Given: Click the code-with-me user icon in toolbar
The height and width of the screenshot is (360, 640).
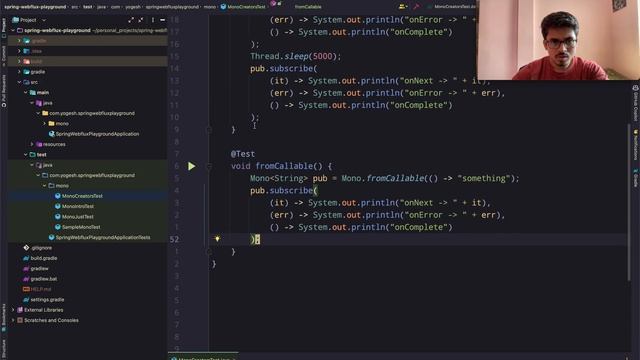Looking at the screenshot, I should pos(402,7).
